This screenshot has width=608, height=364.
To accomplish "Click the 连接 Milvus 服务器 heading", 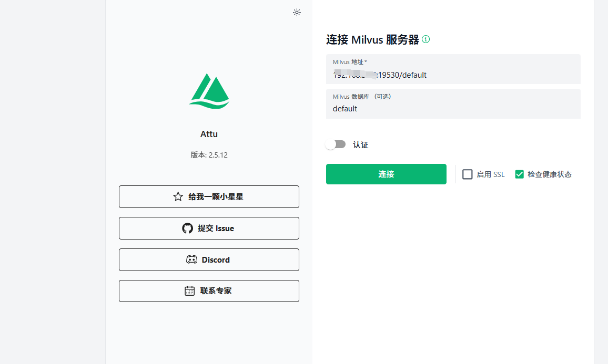I will [372, 39].
